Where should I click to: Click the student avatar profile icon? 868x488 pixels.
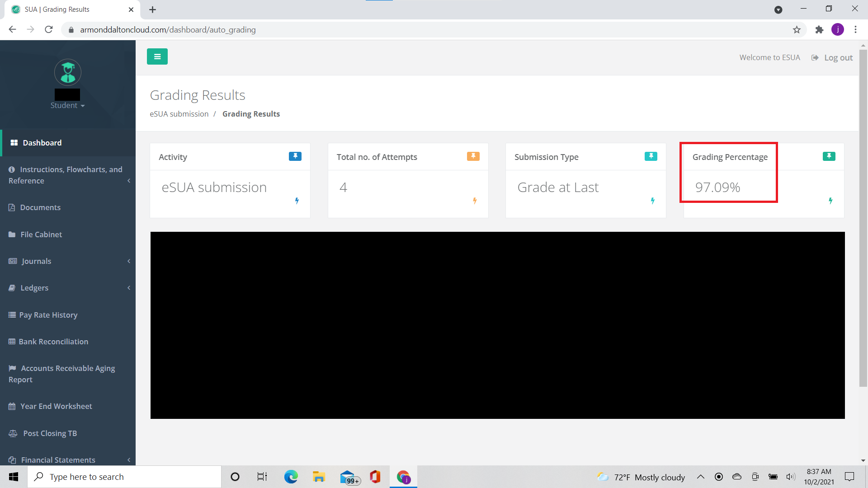[x=68, y=72]
